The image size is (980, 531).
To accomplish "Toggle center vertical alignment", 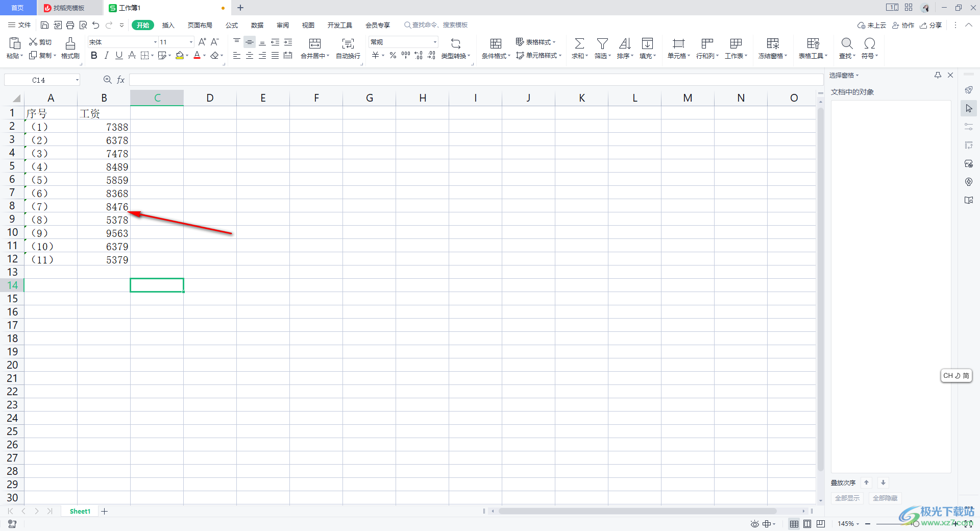I will [250, 42].
